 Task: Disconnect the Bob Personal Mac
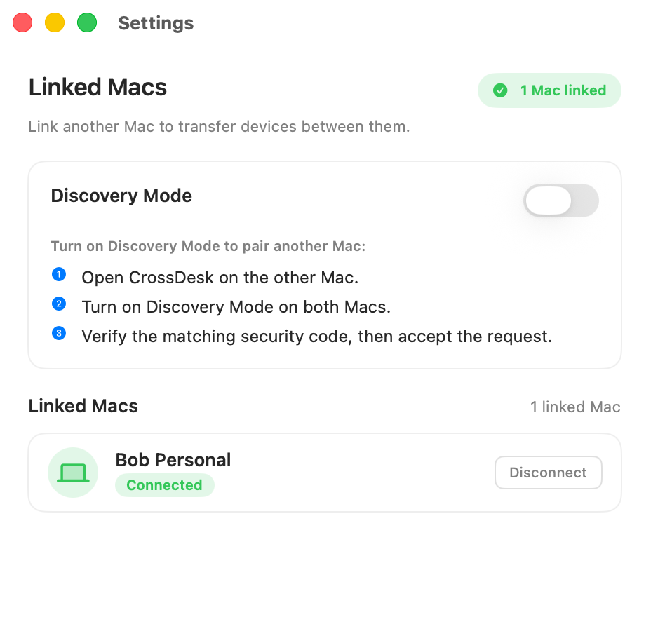(x=548, y=473)
